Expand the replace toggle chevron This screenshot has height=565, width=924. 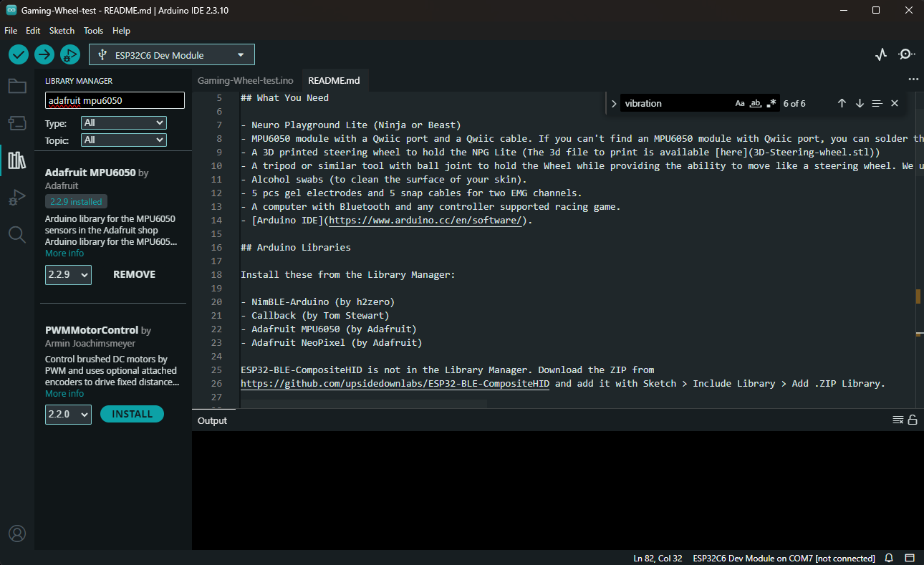click(614, 103)
